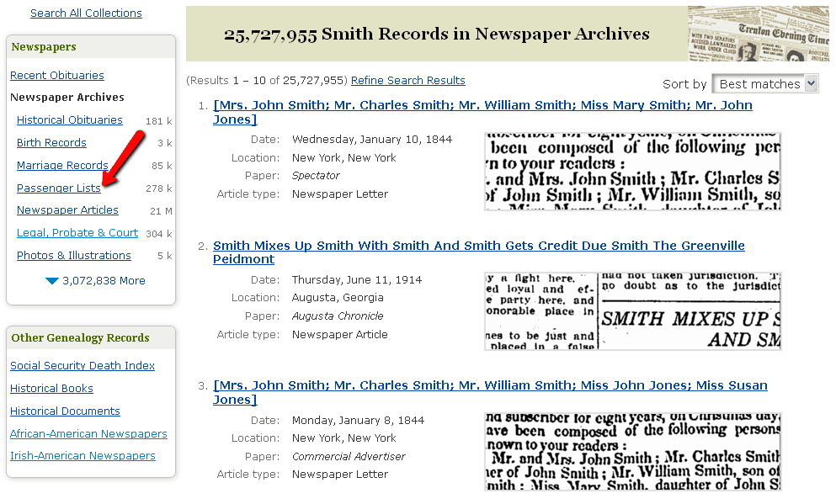Open result 3 ending with Miss Susan Jones

pos(490,392)
